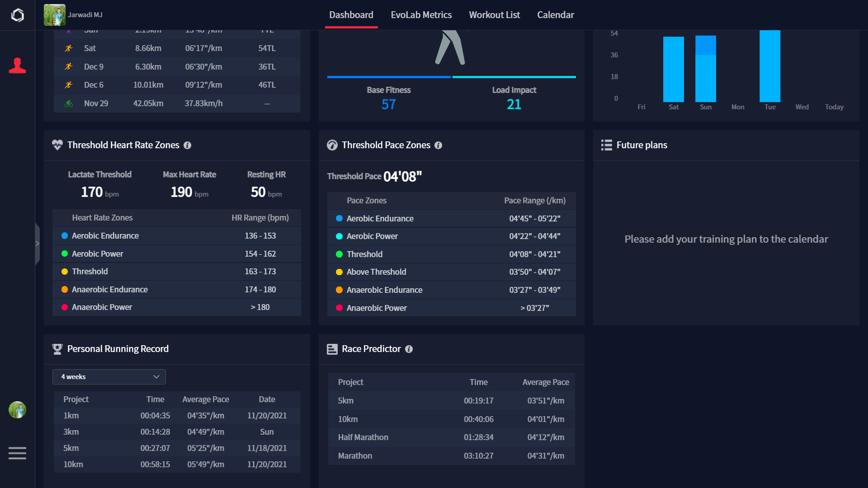Go to the Calendar tab

[555, 15]
